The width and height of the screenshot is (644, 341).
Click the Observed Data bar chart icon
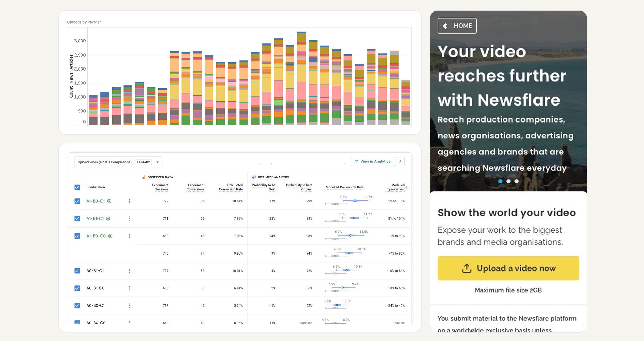(x=143, y=177)
